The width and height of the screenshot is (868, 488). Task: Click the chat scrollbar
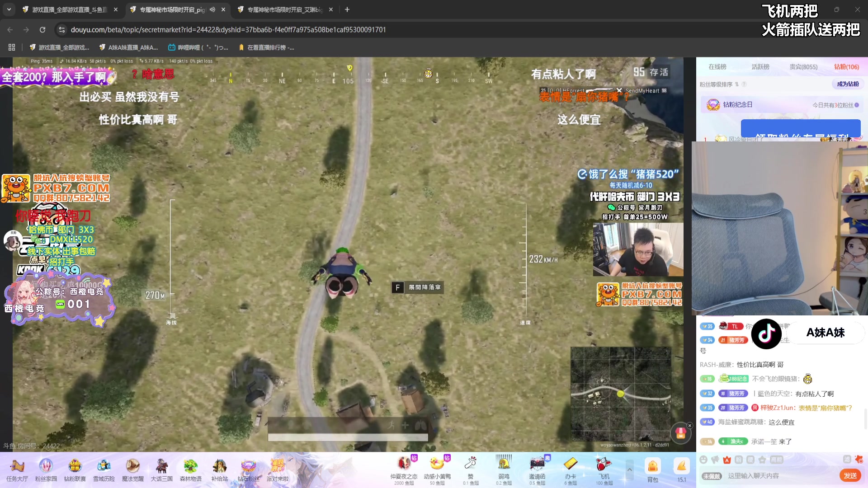[x=865, y=418]
